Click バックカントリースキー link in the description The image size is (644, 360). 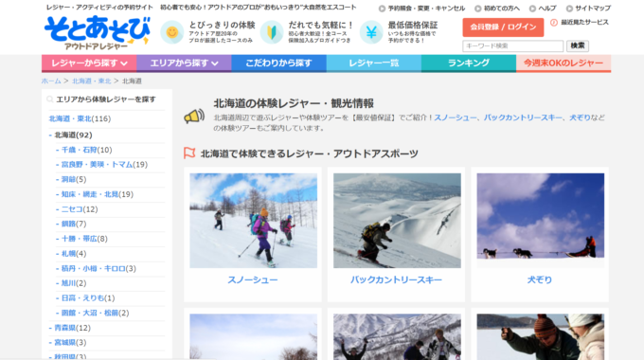[523, 117]
